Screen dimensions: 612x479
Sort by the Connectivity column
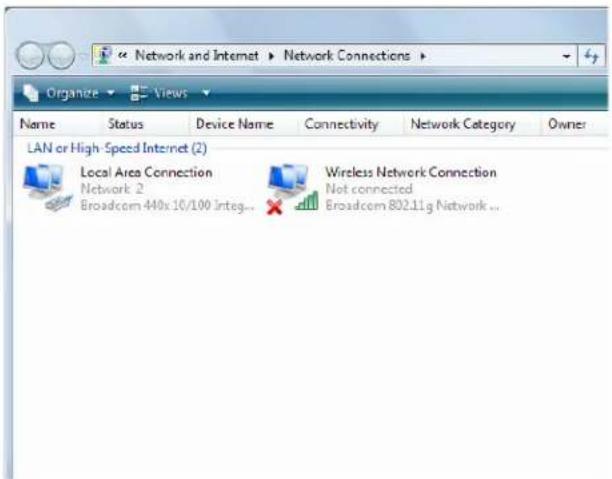pos(341,124)
